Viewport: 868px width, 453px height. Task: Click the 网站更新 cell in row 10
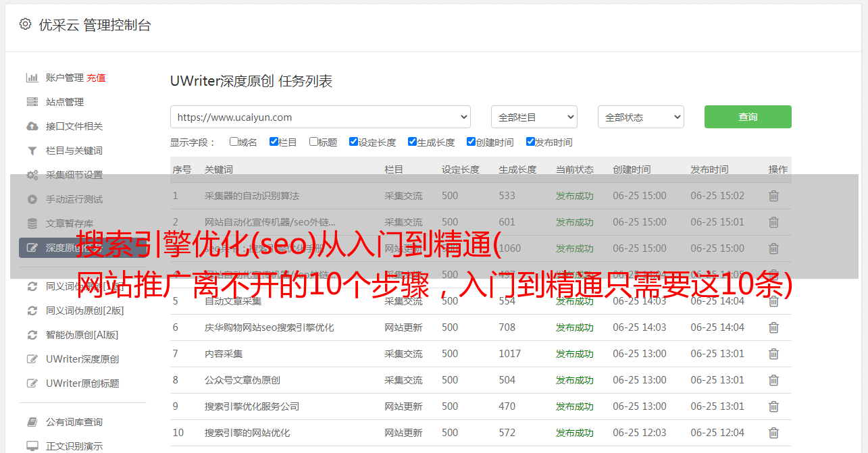(403, 433)
